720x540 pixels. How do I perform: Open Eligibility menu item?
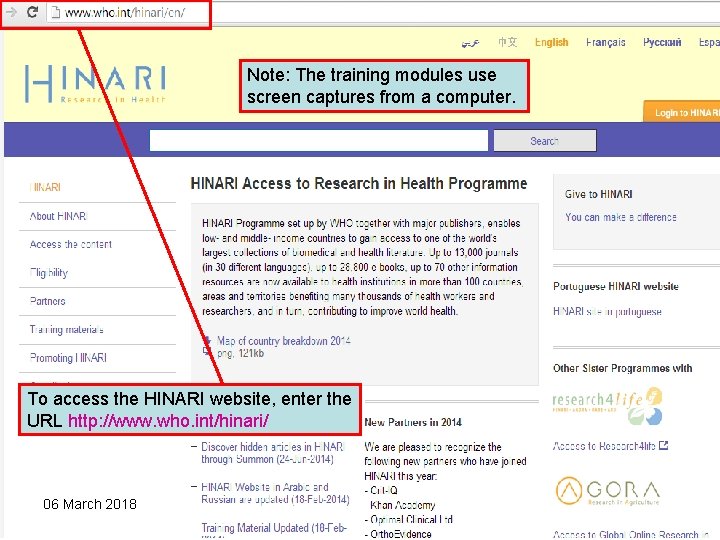[49, 273]
